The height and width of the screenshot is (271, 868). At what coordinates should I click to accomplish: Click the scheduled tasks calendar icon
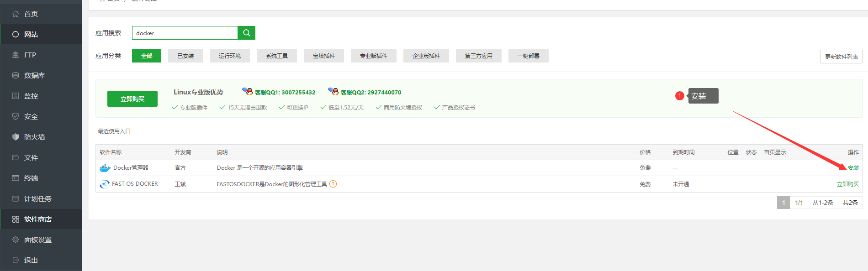click(16, 198)
